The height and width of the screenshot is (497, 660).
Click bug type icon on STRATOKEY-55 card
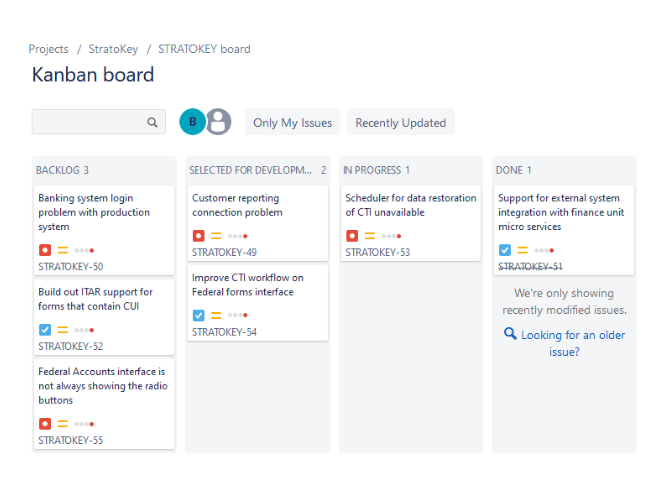coord(45,423)
